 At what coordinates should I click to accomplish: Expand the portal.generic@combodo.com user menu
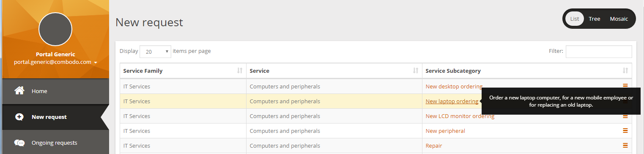[55, 62]
